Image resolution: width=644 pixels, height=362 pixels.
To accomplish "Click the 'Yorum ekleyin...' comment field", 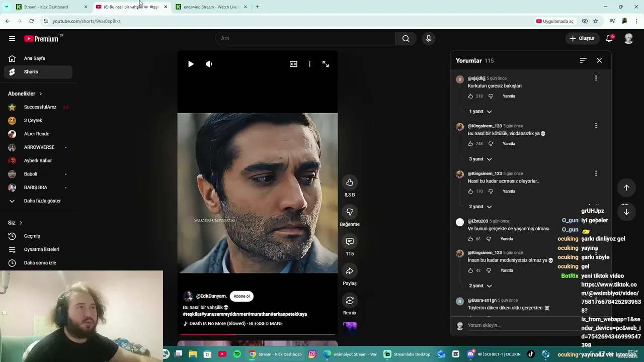I will tap(523, 325).
